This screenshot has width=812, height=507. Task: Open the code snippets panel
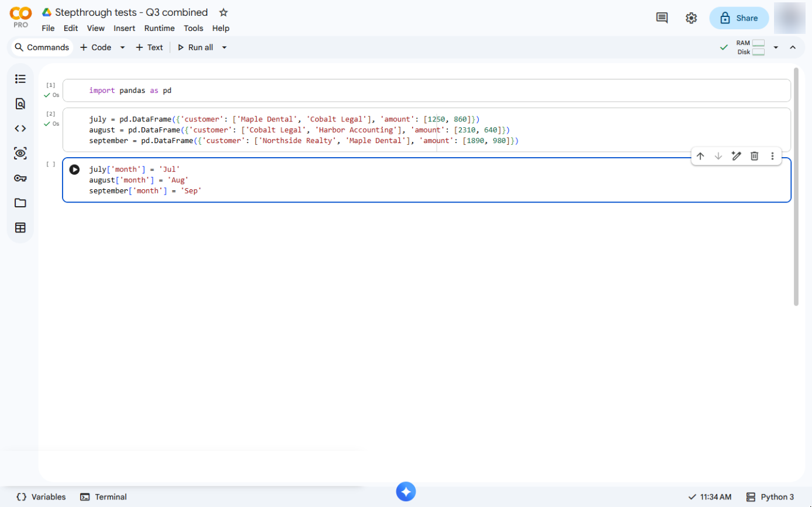(20, 129)
